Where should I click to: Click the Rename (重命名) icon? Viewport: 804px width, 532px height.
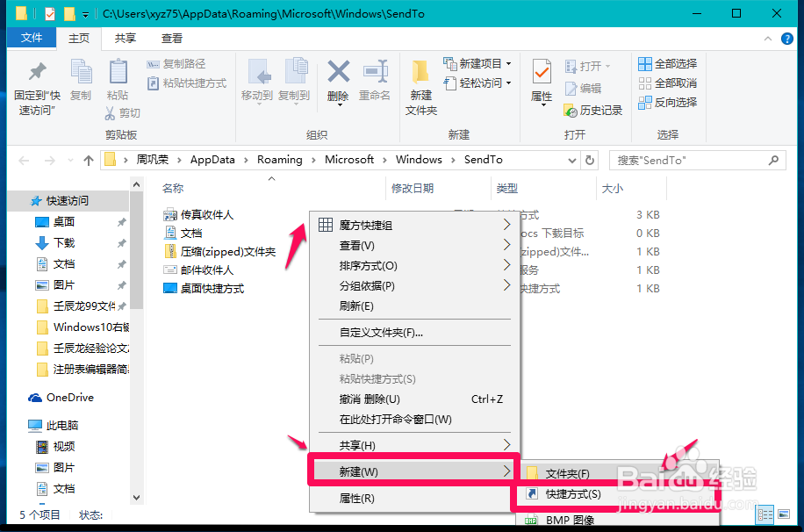point(376,71)
